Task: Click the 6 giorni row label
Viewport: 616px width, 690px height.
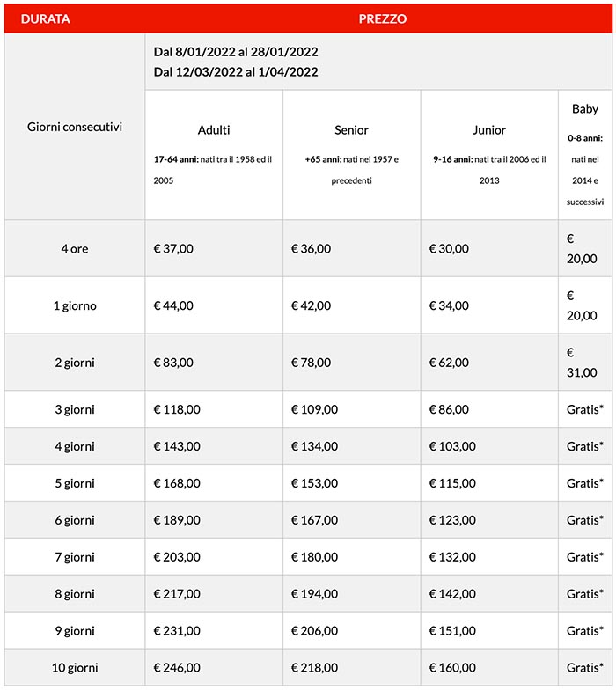Action: click(x=75, y=521)
